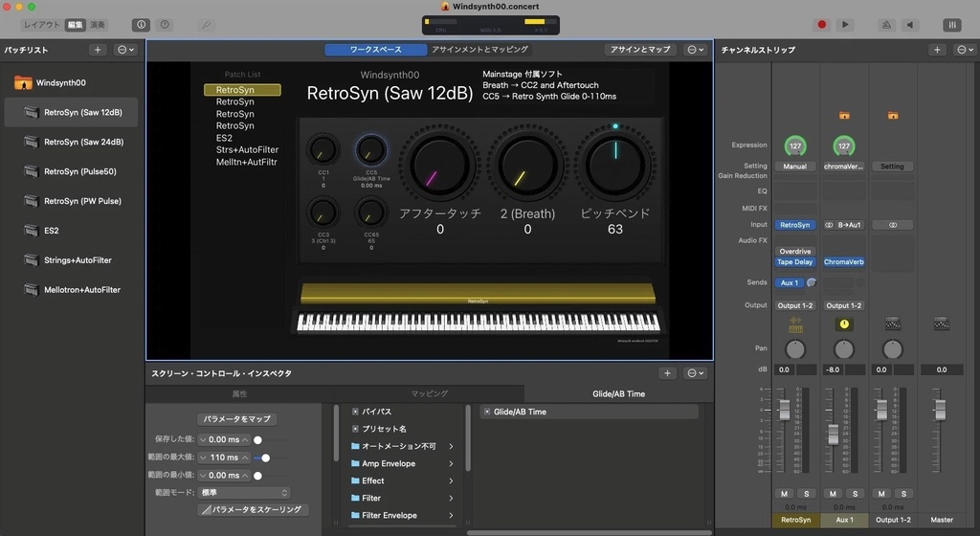Click the red record button
980x536 pixels.
pyautogui.click(x=822, y=24)
